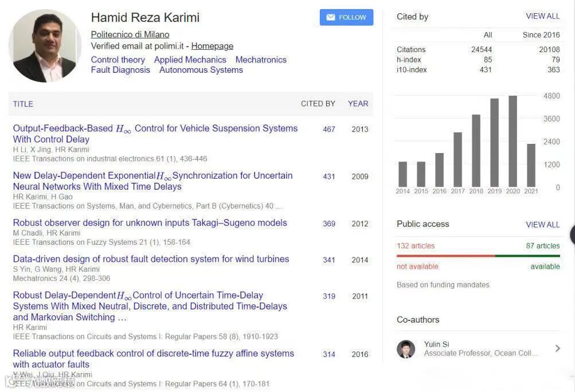Open the wind turbines fault detection paper
575x392 pixels.
(x=151, y=259)
